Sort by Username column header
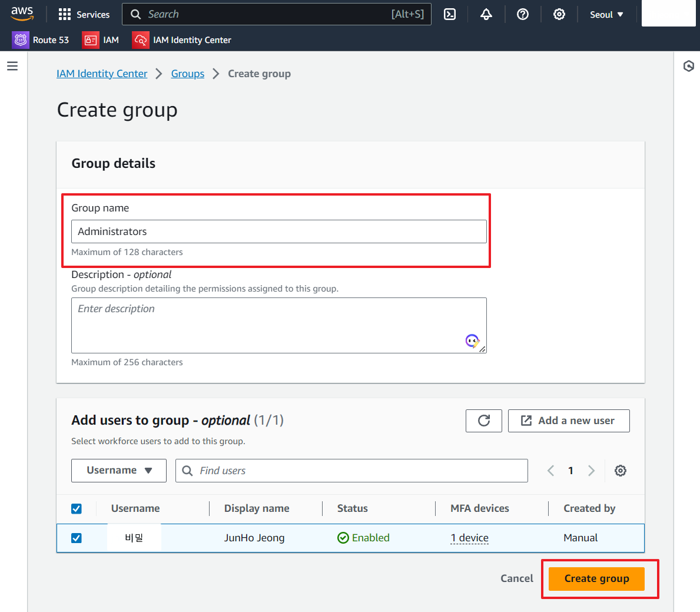 pyautogui.click(x=135, y=508)
